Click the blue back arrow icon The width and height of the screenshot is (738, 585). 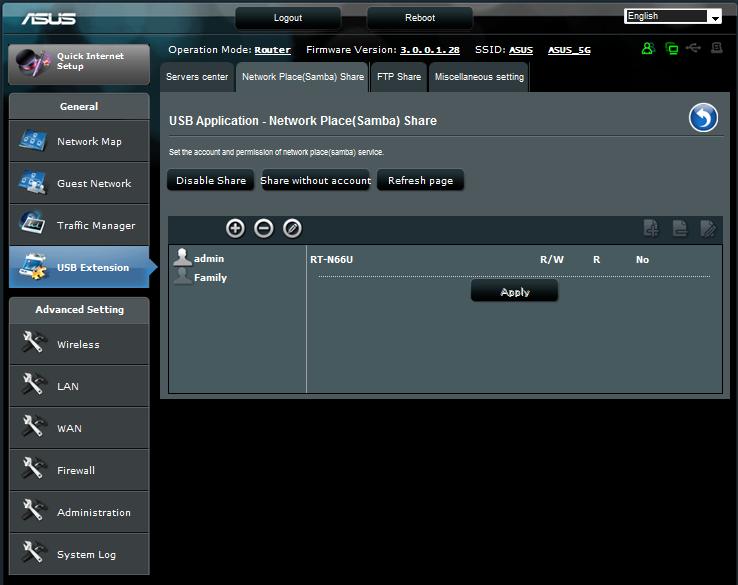point(703,117)
